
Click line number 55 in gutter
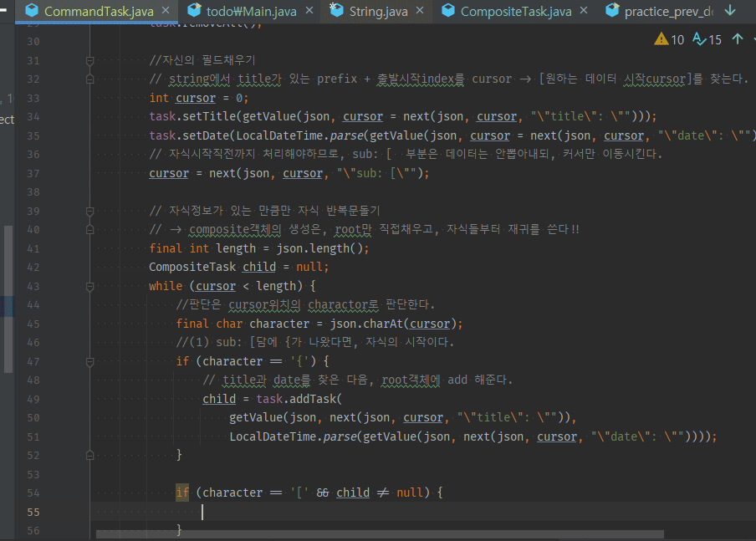click(33, 512)
